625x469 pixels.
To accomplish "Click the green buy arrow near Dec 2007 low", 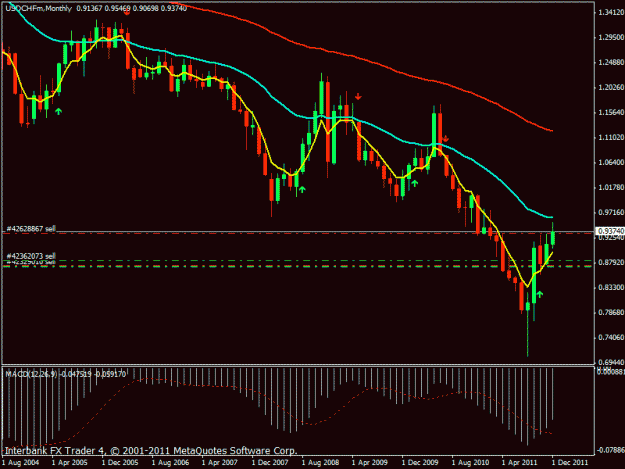I will pos(302,190).
